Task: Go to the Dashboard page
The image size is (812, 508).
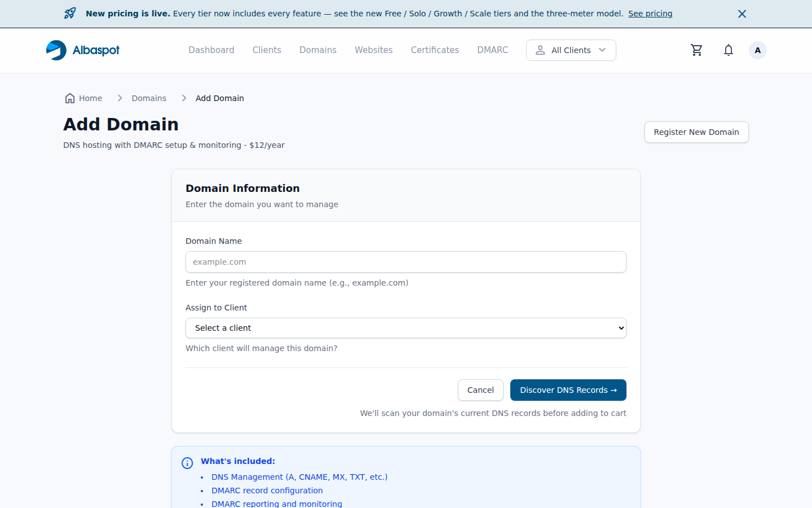Action: (x=211, y=50)
